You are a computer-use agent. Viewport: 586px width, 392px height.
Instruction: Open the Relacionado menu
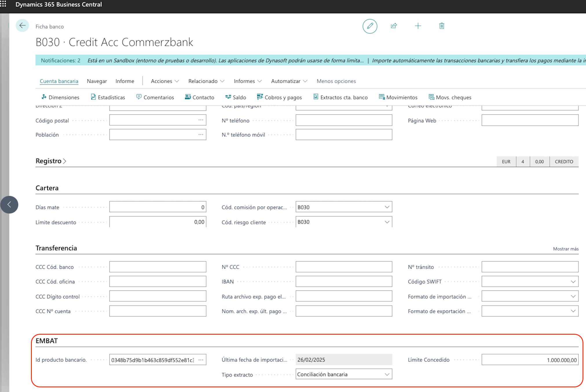(206, 81)
